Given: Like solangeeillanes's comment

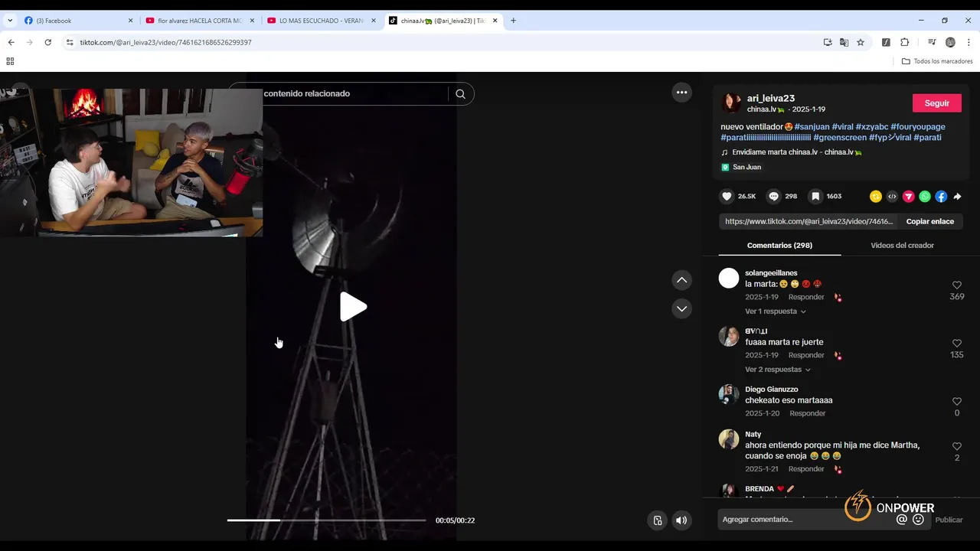Looking at the screenshot, I should coord(957,285).
